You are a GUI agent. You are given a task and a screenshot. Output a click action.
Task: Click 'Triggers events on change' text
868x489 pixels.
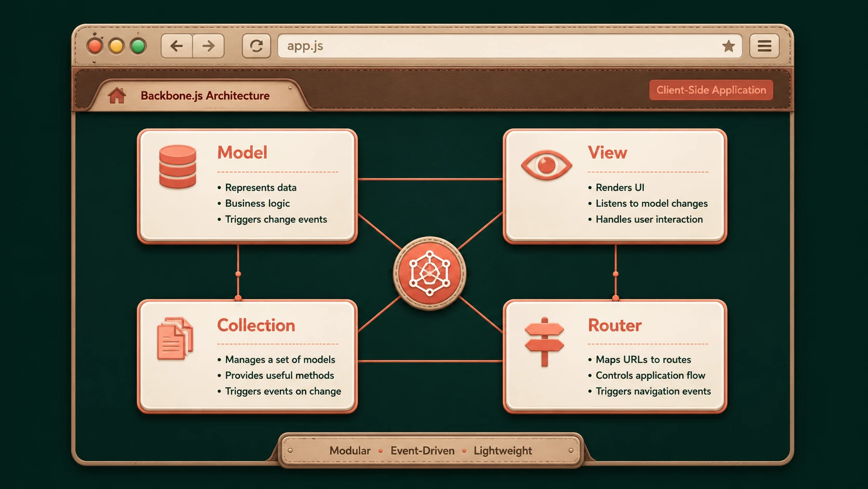click(x=283, y=391)
